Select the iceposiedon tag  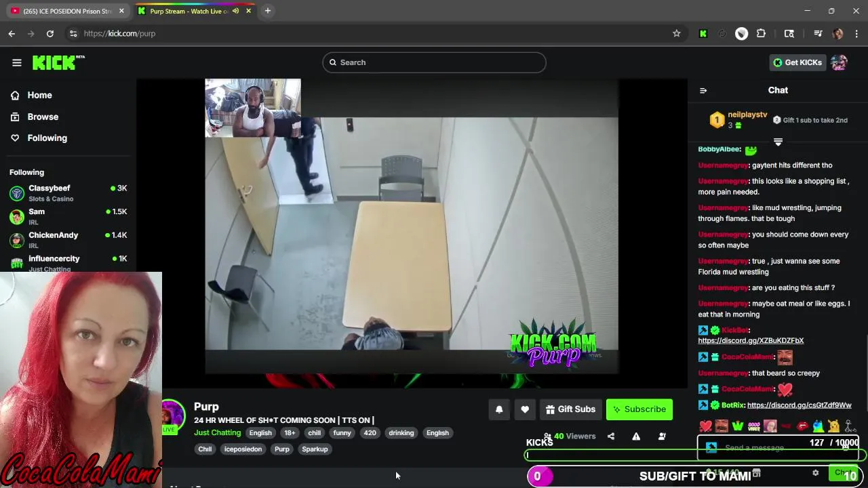pyautogui.click(x=243, y=449)
